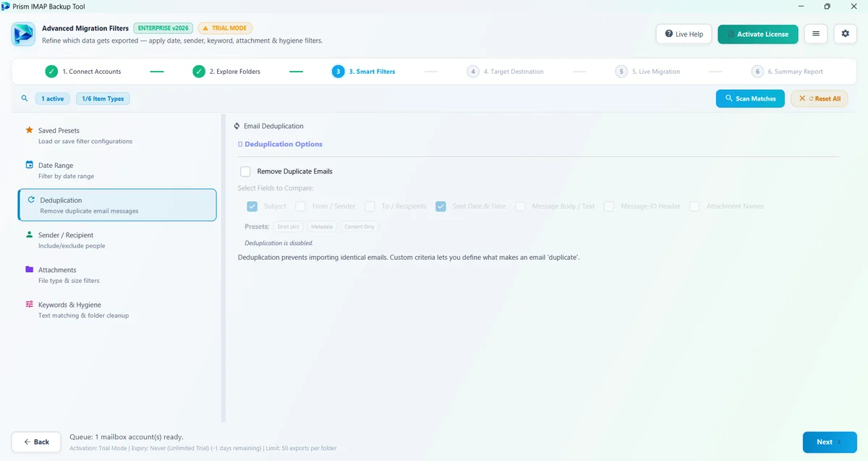The image size is (868, 461).
Task: Click the 1 active filter badge
Action: (x=53, y=98)
